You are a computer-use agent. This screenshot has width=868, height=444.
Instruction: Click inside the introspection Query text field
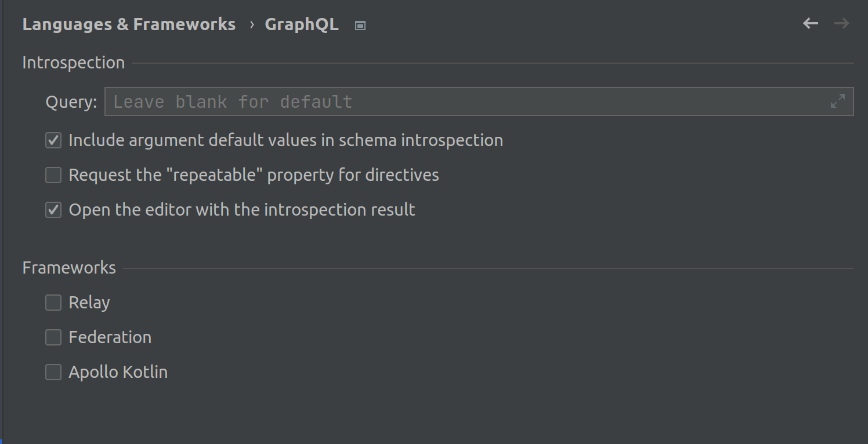pos(464,102)
